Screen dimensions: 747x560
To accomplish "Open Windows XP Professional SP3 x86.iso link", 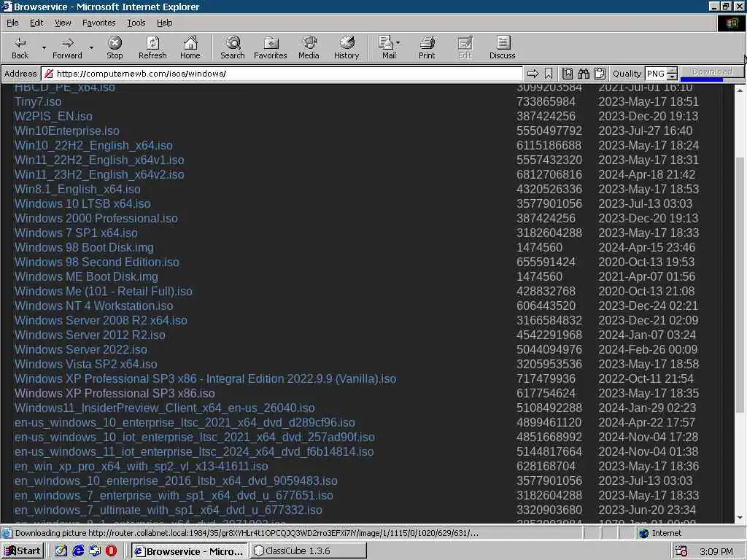I will pyautogui.click(x=115, y=393).
